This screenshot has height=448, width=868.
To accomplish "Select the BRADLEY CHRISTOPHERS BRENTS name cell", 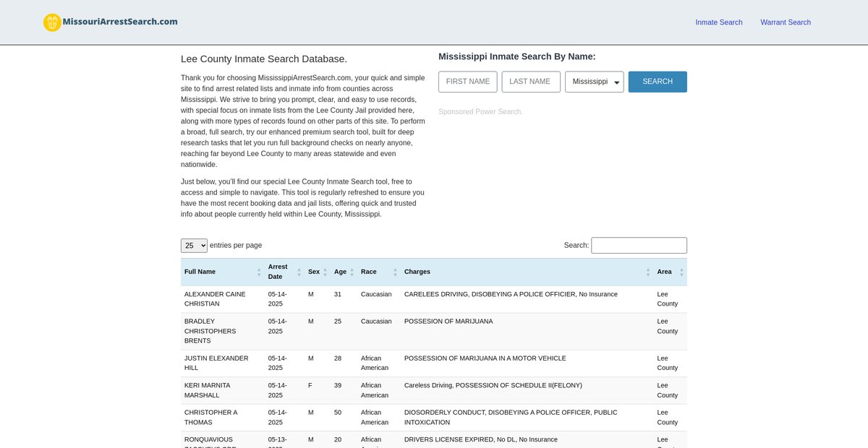I will (222, 331).
